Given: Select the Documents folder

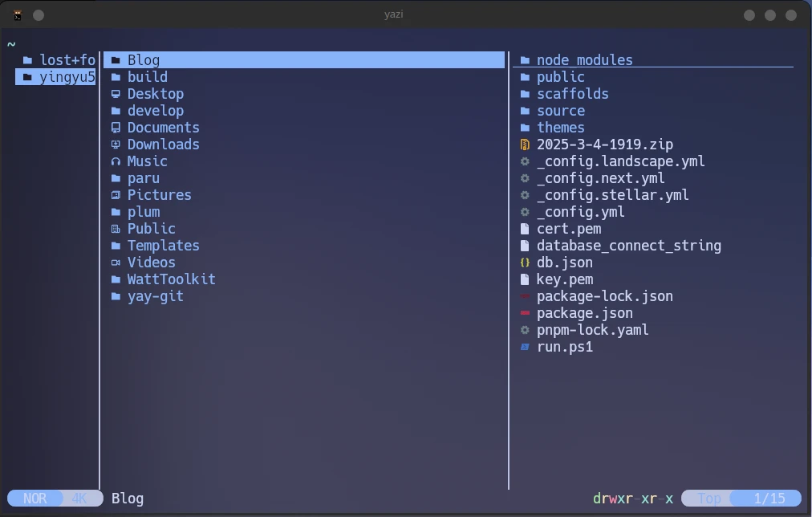Looking at the screenshot, I should 163,128.
